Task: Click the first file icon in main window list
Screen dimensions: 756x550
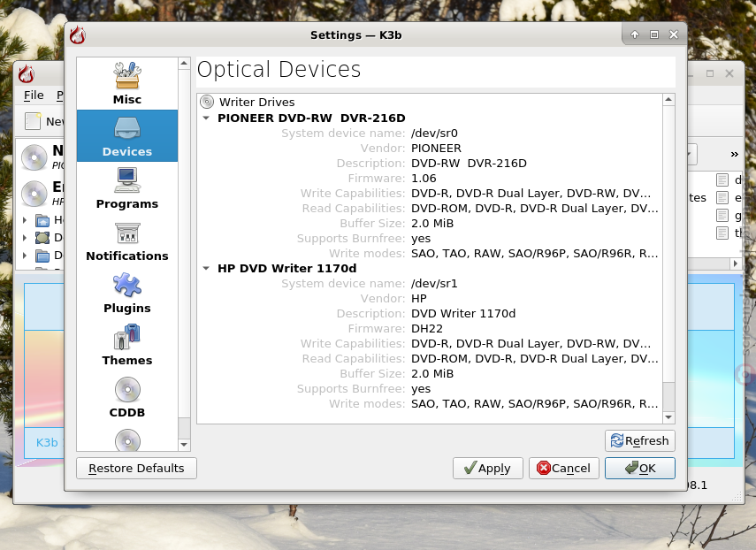Action: tap(722, 180)
